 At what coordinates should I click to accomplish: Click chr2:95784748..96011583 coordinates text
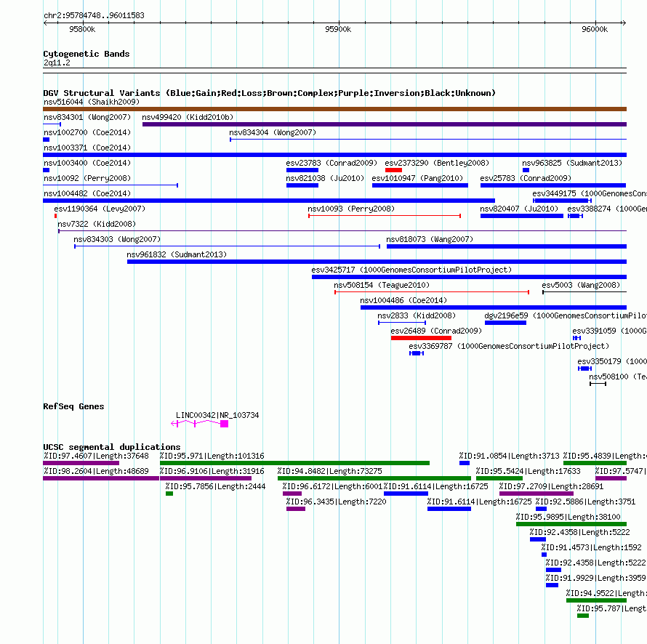[94, 15]
